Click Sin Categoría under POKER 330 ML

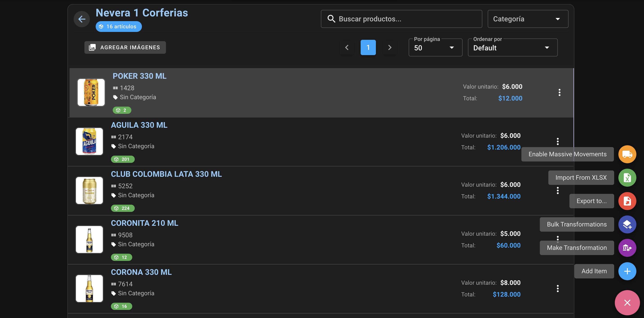point(138,97)
